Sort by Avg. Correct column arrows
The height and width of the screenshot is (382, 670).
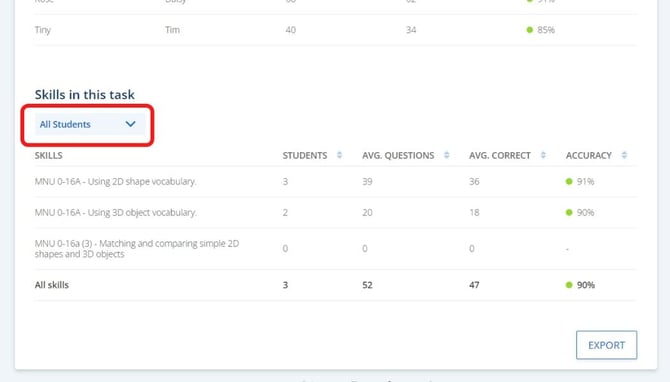click(x=543, y=155)
